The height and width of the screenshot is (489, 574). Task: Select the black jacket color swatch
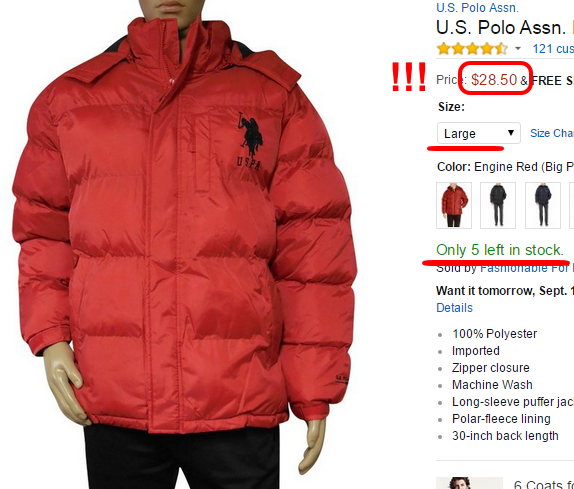(x=498, y=205)
